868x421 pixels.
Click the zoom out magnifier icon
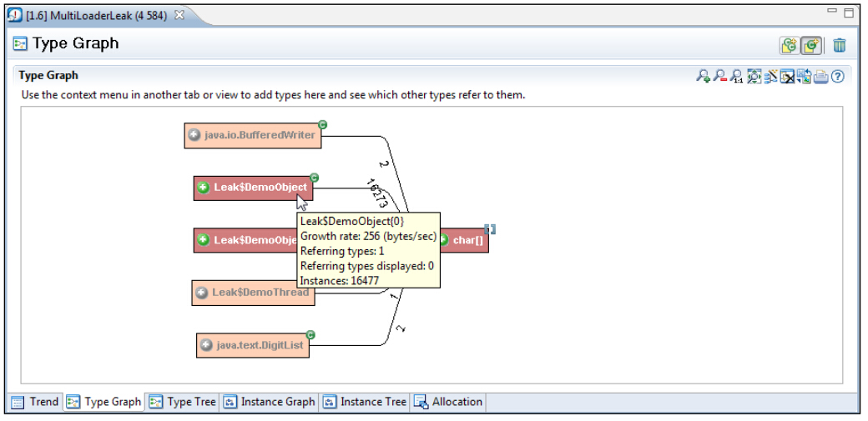pos(719,77)
